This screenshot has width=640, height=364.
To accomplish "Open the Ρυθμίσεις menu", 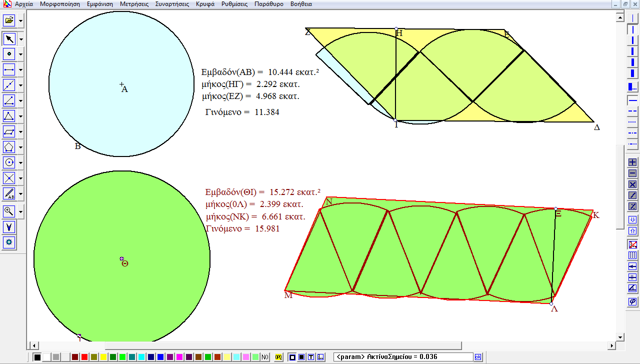I will (234, 4).
